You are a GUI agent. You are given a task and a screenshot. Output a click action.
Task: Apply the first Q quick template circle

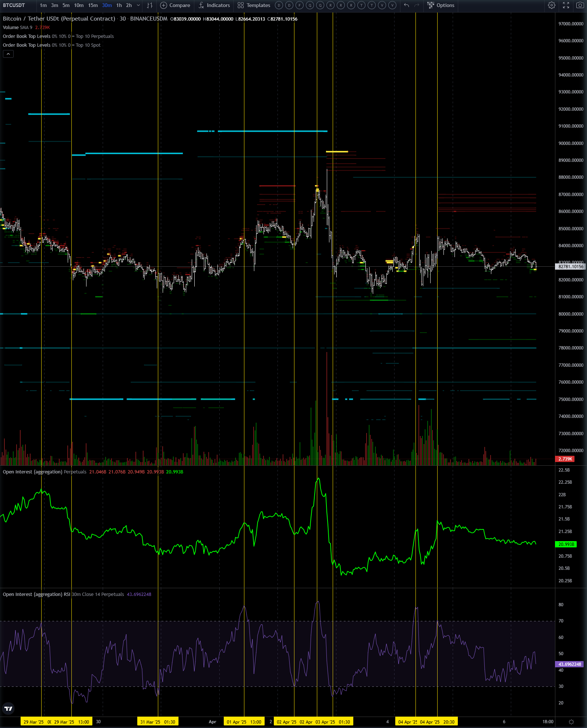point(310,5)
